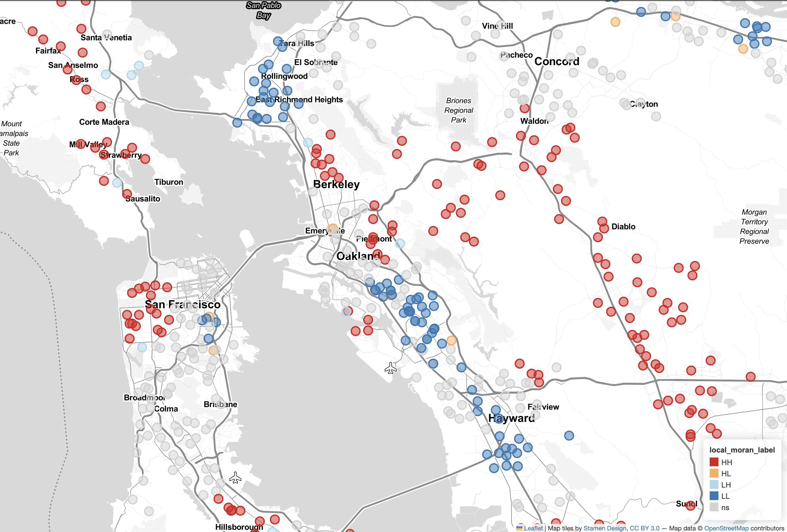Open the Stamen Design link
This screenshot has width=787, height=532.
point(604,528)
